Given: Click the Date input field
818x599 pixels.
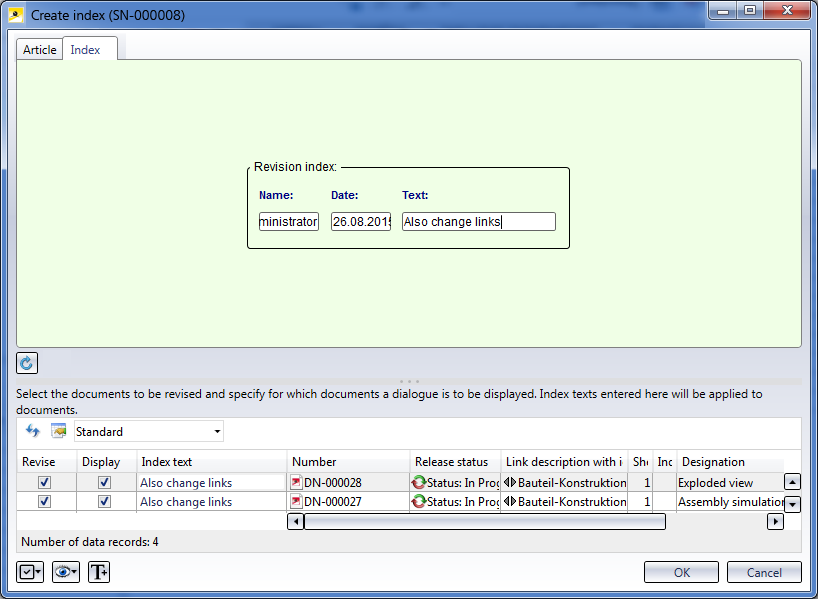Looking at the screenshot, I should point(360,221).
